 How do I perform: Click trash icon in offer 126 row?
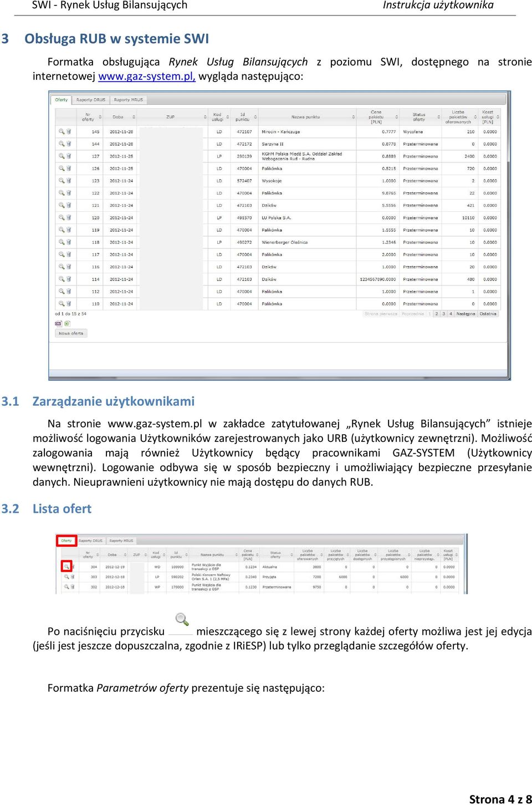pos(69,168)
